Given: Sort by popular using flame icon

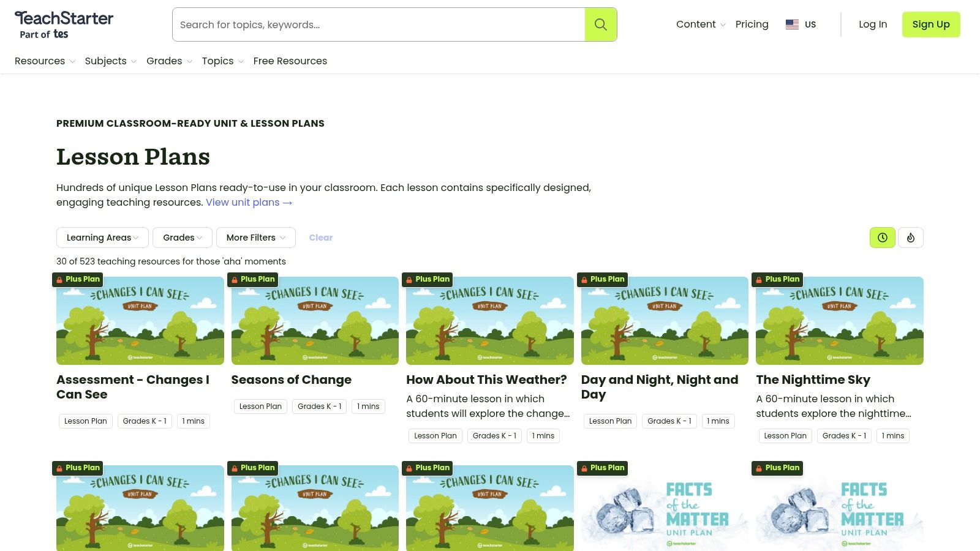Looking at the screenshot, I should tap(911, 238).
